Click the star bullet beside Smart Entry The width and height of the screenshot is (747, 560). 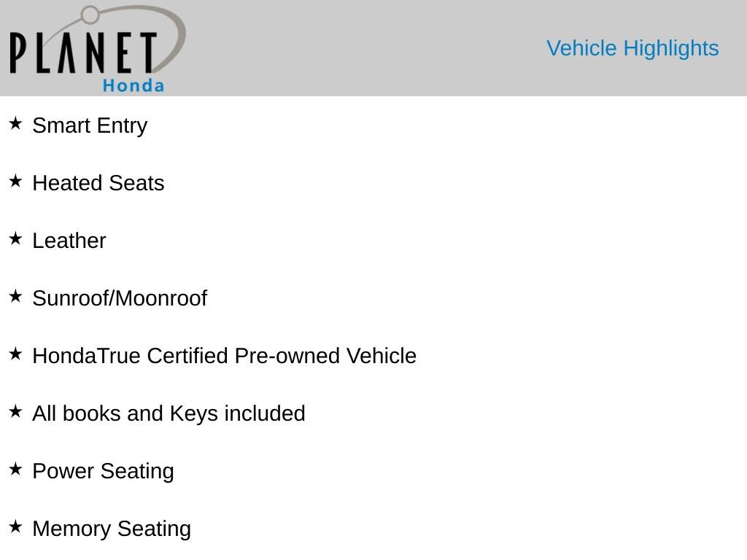click(x=15, y=123)
